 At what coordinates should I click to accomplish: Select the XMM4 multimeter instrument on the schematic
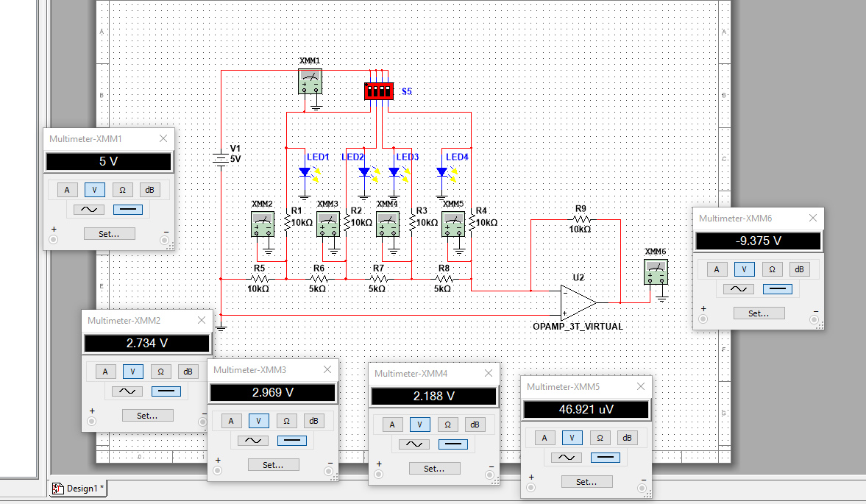point(388,224)
